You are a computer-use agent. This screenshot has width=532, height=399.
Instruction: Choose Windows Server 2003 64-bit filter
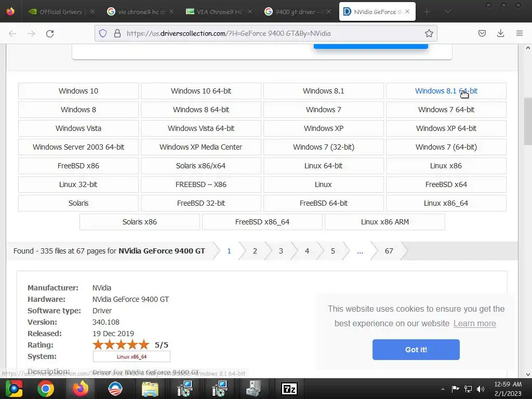pyautogui.click(x=78, y=147)
